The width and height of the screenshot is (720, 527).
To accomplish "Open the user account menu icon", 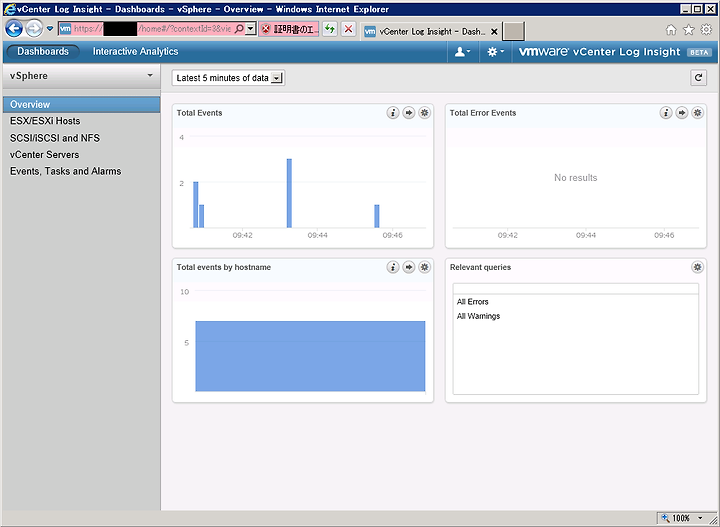I will click(x=462, y=52).
